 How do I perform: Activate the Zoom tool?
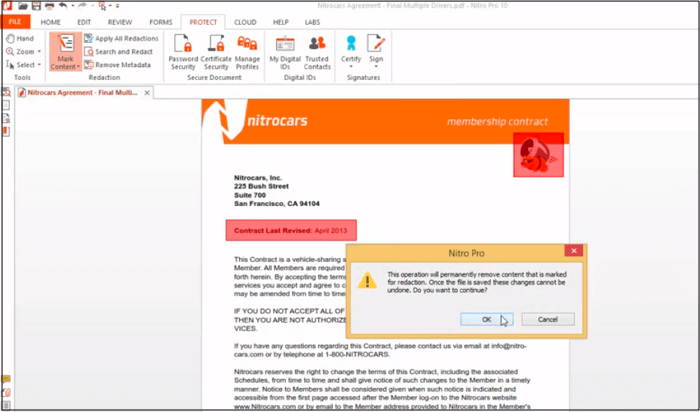(20, 51)
